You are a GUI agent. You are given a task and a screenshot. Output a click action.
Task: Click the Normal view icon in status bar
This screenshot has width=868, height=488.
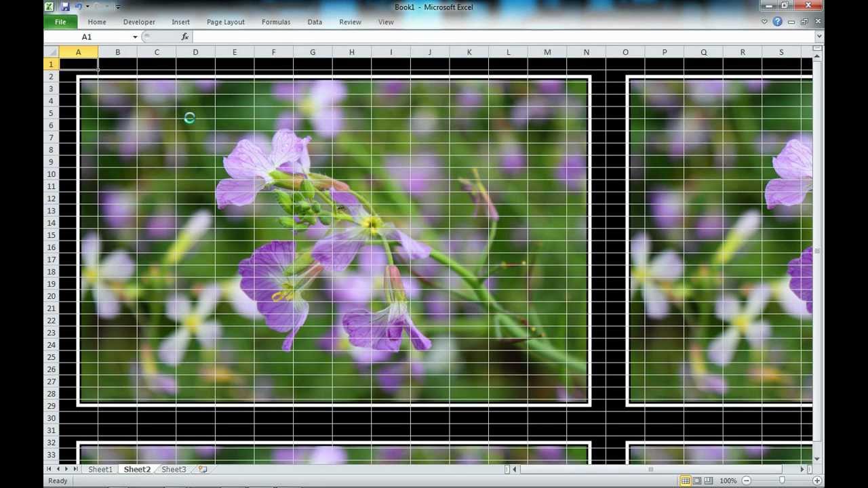tap(686, 480)
